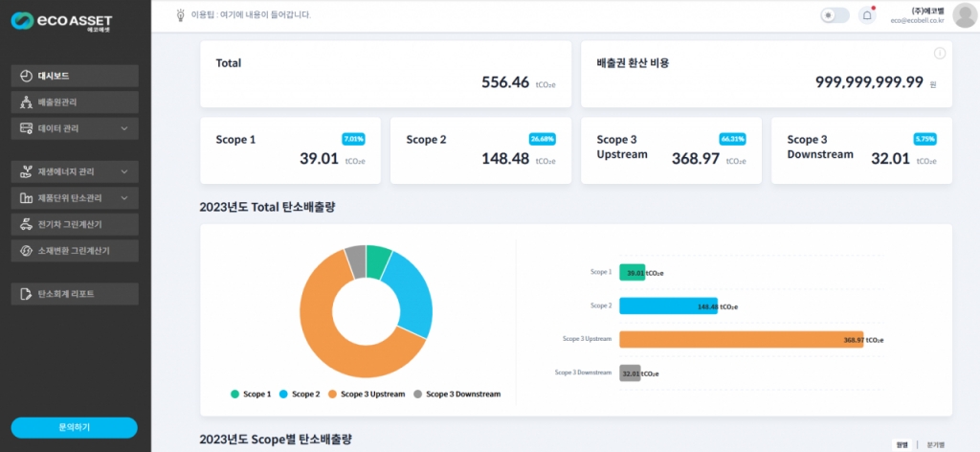
Task: Toggle the light/dark theme switch
Action: point(835,15)
